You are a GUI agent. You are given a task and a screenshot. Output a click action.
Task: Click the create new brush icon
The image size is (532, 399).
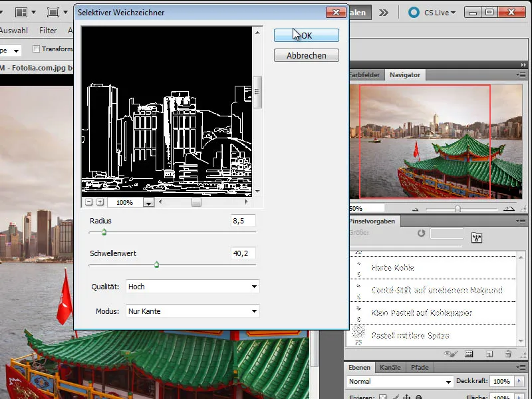pos(489,354)
